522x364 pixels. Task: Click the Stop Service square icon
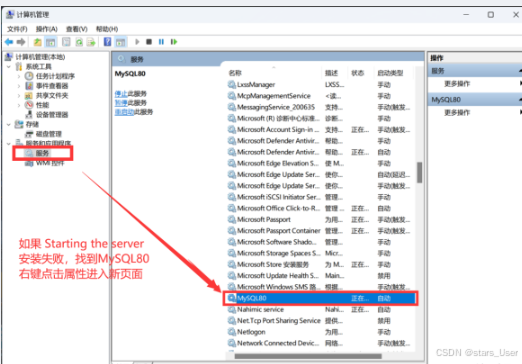(x=149, y=42)
